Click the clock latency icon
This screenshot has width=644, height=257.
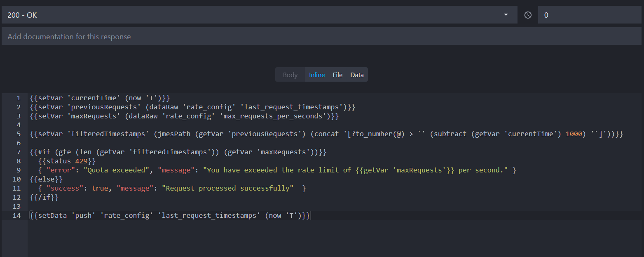click(x=528, y=14)
